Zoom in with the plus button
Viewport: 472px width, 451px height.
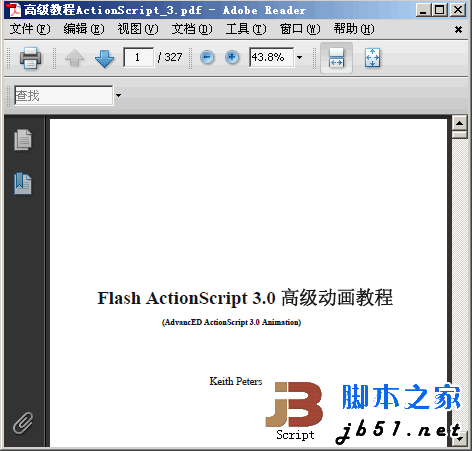coord(232,57)
